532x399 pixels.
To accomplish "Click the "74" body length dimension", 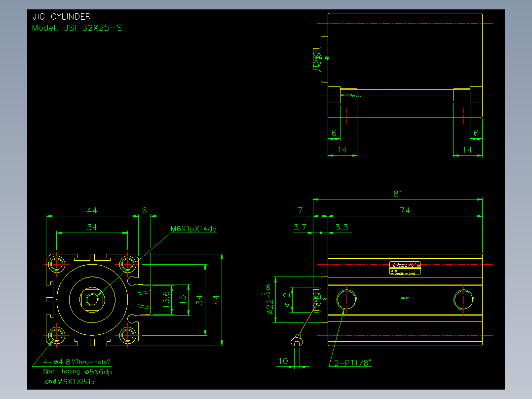I will coord(405,210).
